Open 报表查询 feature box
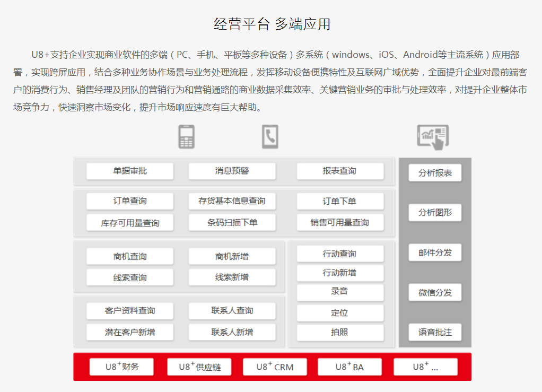Viewport: 542px width, 392px height. pos(339,171)
